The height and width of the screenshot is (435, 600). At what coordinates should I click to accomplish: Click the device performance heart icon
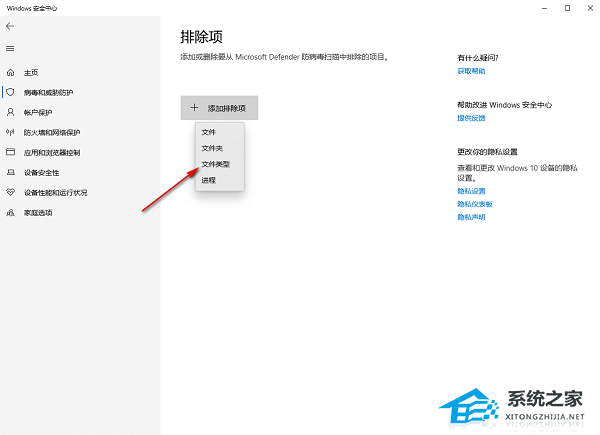click(10, 192)
